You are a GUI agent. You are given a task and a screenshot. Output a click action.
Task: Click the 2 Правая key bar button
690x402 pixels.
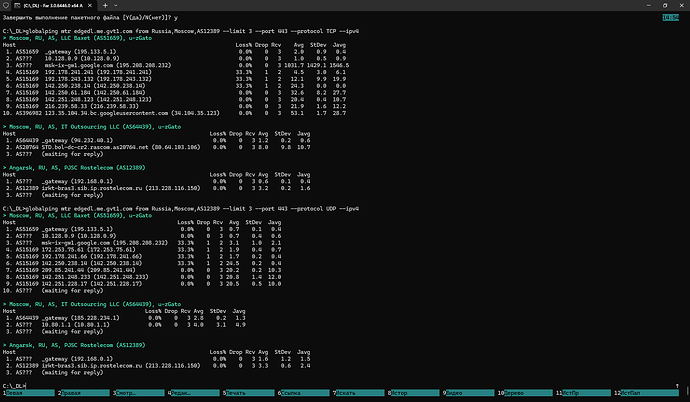click(85, 393)
